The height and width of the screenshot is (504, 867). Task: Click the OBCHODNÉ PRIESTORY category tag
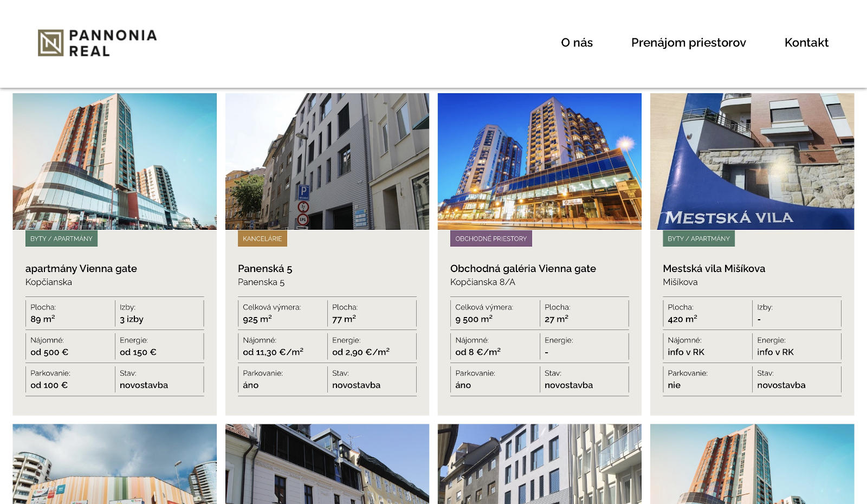point(491,238)
